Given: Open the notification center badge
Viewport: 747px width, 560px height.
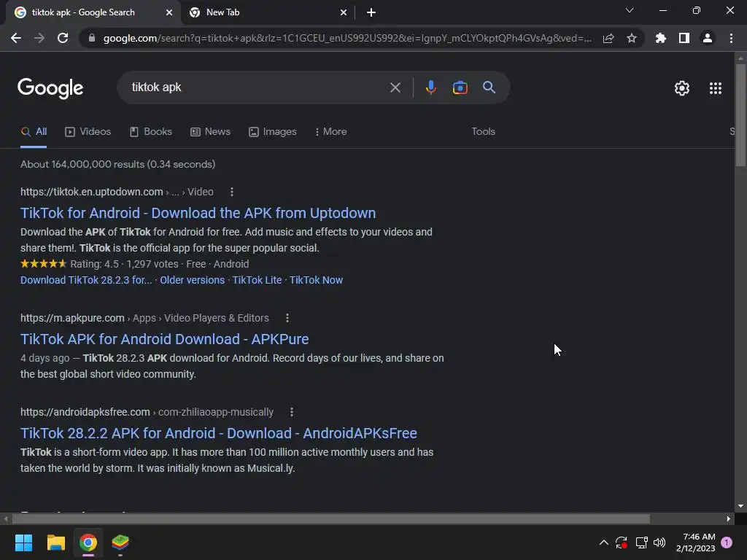Looking at the screenshot, I should 727,542.
